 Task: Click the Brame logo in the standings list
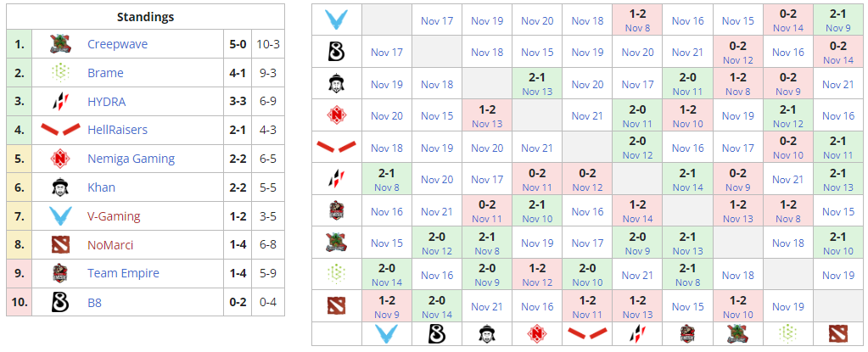tap(59, 73)
